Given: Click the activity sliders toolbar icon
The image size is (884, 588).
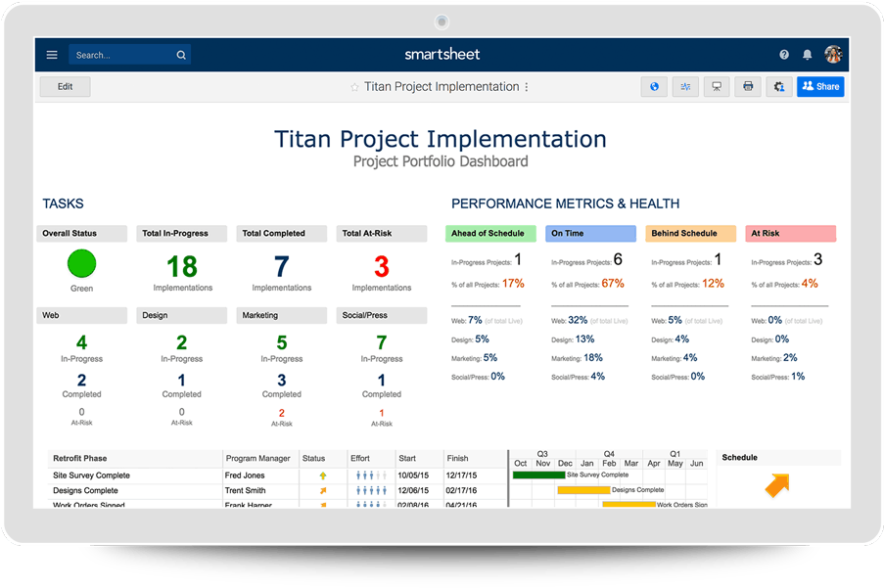Looking at the screenshot, I should click(685, 87).
